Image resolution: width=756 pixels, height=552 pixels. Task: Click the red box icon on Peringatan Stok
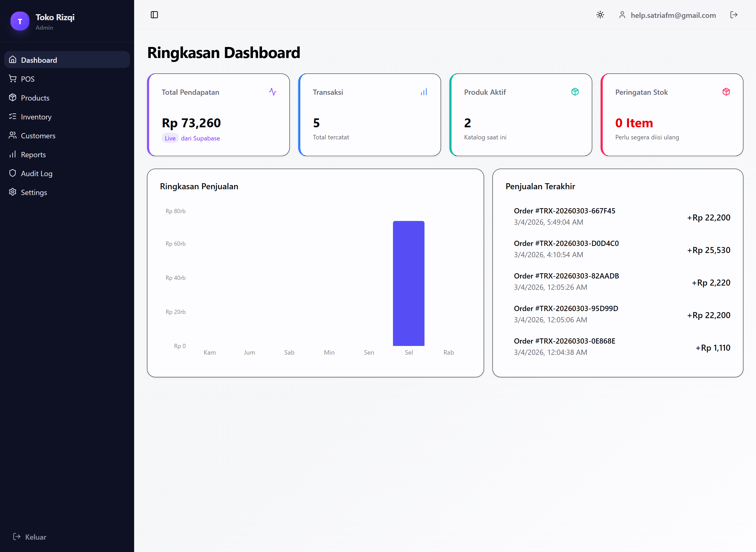(x=726, y=92)
